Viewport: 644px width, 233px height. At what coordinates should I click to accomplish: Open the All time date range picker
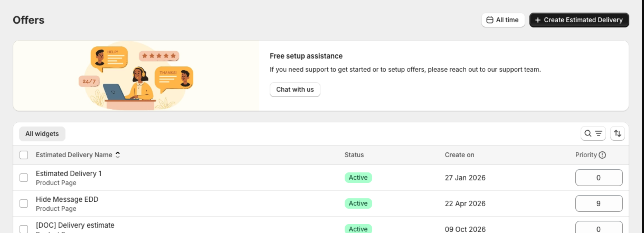click(503, 20)
